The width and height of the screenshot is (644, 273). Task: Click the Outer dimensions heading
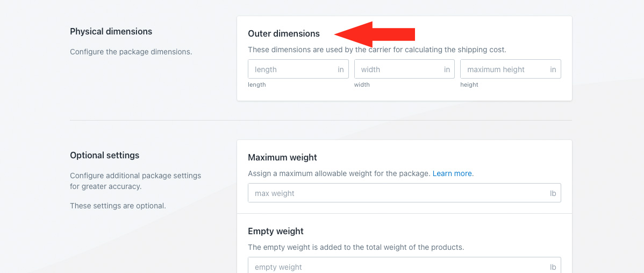284,33
